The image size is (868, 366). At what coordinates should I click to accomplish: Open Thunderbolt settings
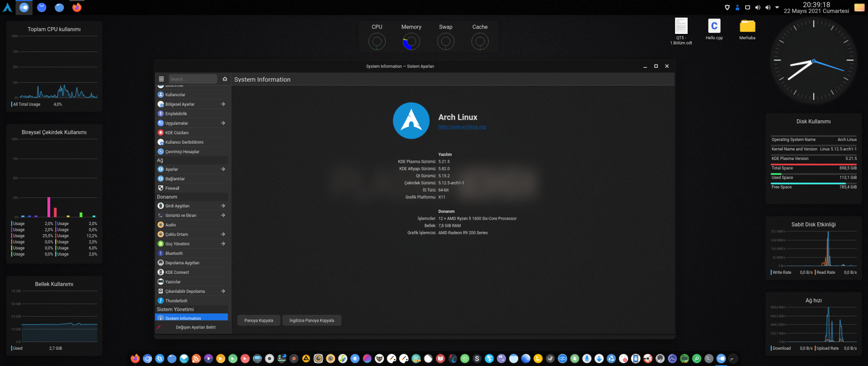[191, 301]
